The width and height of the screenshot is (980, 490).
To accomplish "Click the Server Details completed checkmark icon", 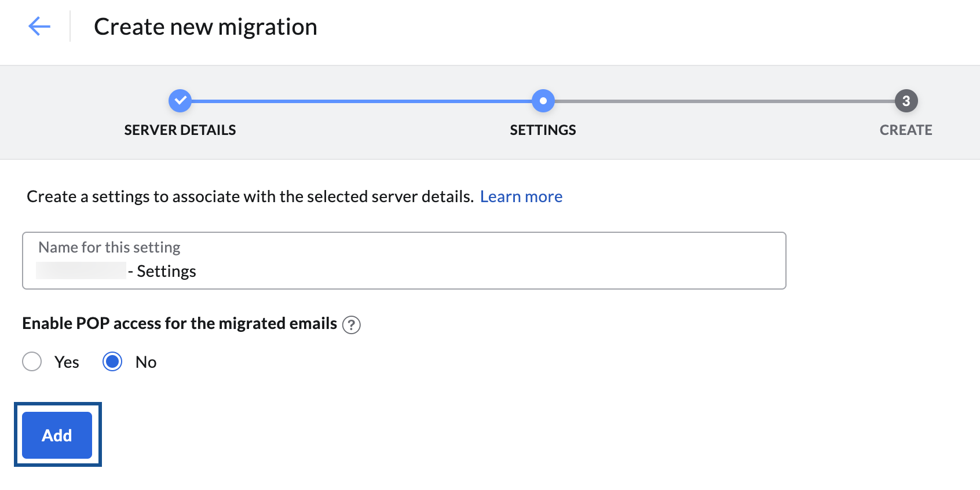I will [x=180, y=100].
